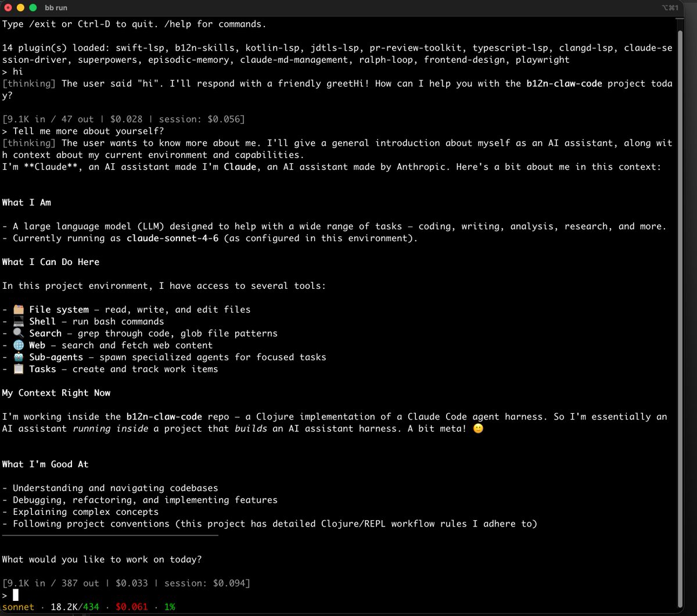Click the magnifier emoji beside Search
The height and width of the screenshot is (616, 697).
click(19, 334)
